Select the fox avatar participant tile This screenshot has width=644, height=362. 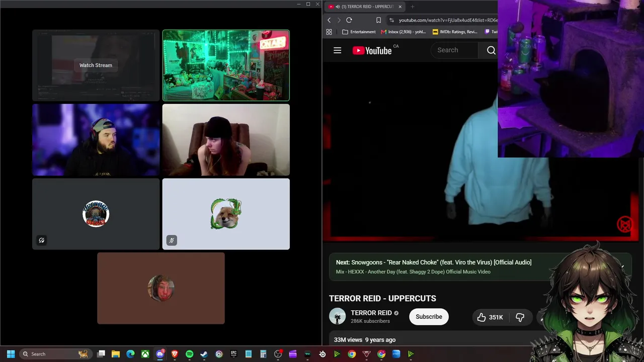click(x=226, y=214)
